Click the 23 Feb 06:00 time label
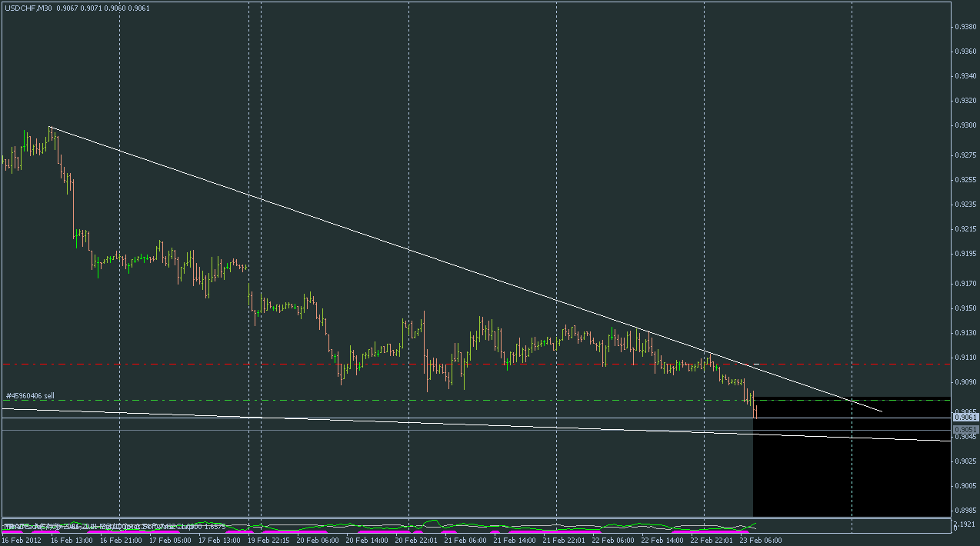The width and height of the screenshot is (980, 546). 761,541
